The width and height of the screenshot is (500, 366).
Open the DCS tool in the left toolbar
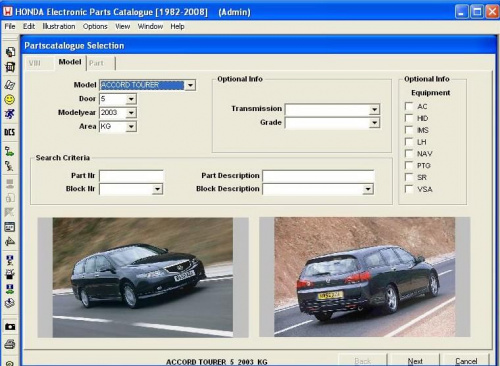[x=10, y=132]
